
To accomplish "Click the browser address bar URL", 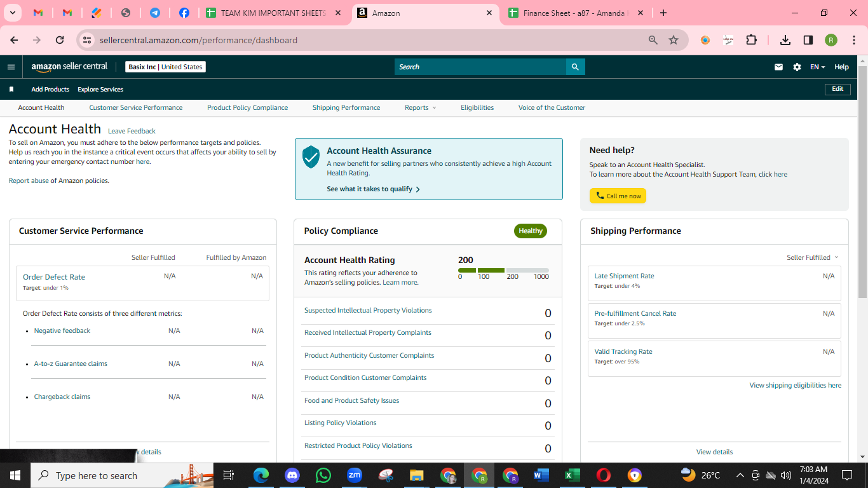I will (198, 40).
